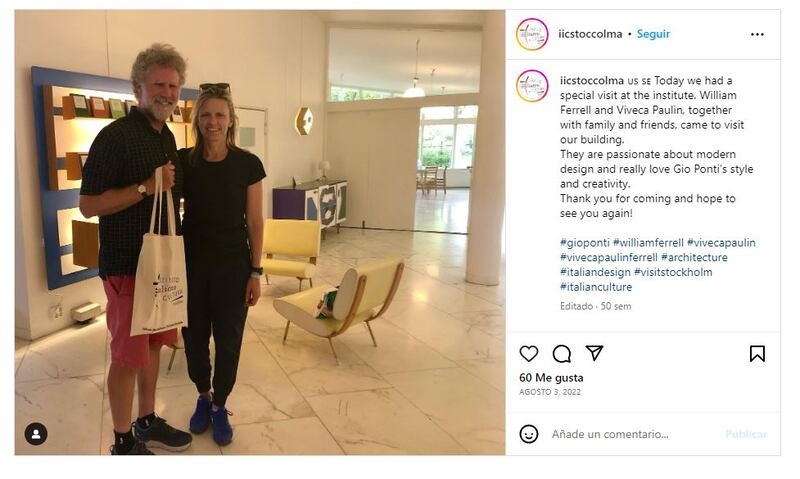Open the #visitstockholm hashtag
800x479 pixels.
click(x=673, y=272)
